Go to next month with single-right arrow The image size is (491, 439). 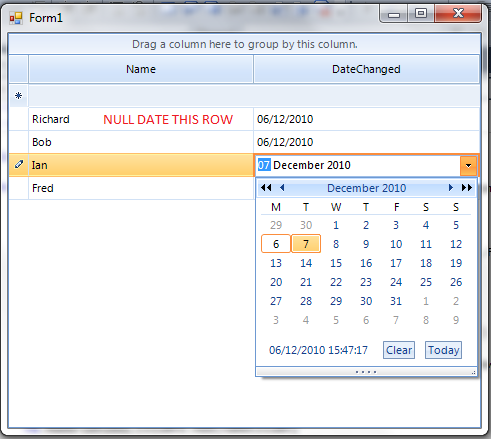pos(451,188)
